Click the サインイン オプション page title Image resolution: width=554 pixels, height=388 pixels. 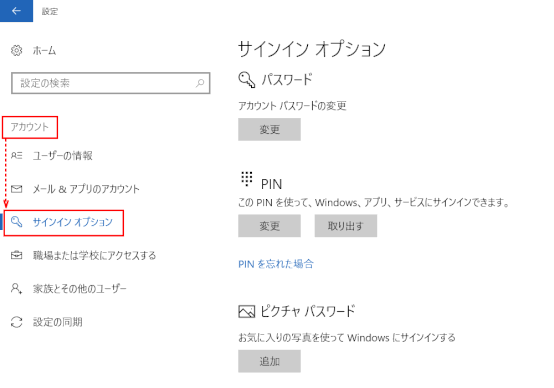coord(312,49)
